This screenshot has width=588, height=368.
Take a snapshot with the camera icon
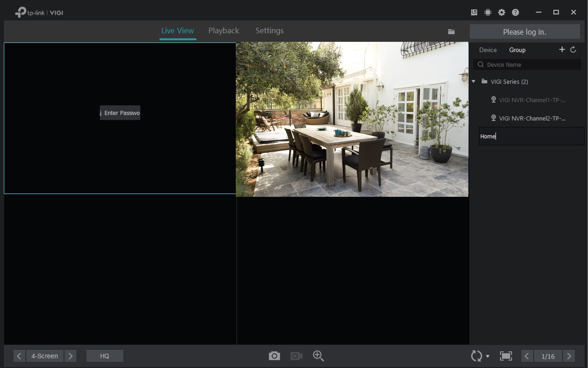pos(274,356)
